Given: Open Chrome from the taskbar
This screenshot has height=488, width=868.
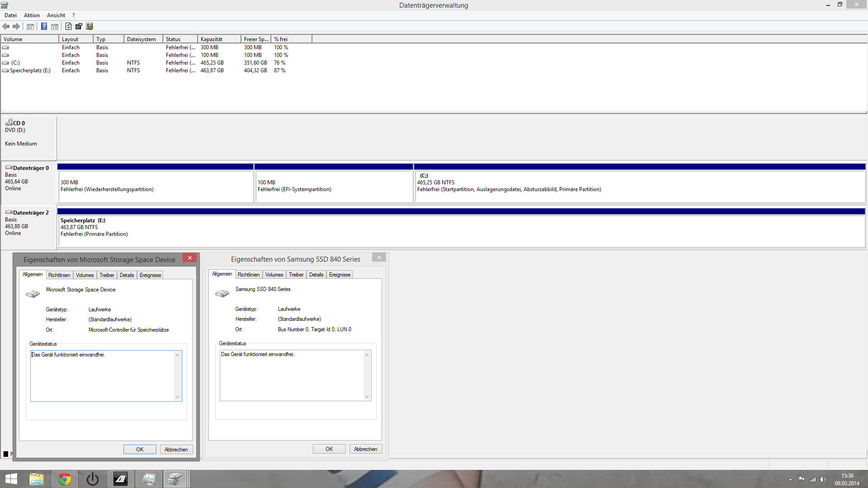Looking at the screenshot, I should 65,479.
